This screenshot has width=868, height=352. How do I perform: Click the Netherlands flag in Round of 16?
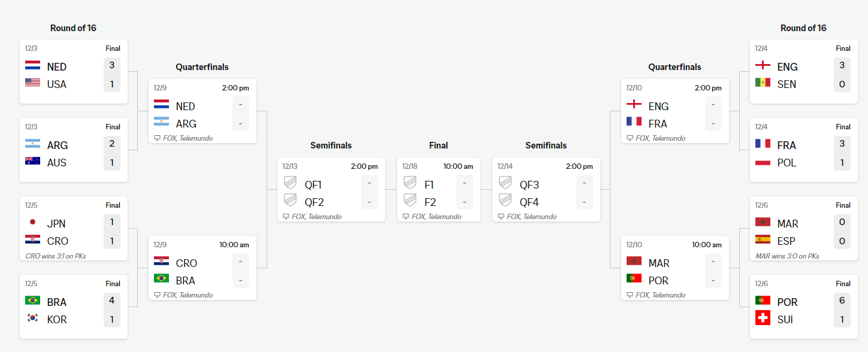click(32, 66)
